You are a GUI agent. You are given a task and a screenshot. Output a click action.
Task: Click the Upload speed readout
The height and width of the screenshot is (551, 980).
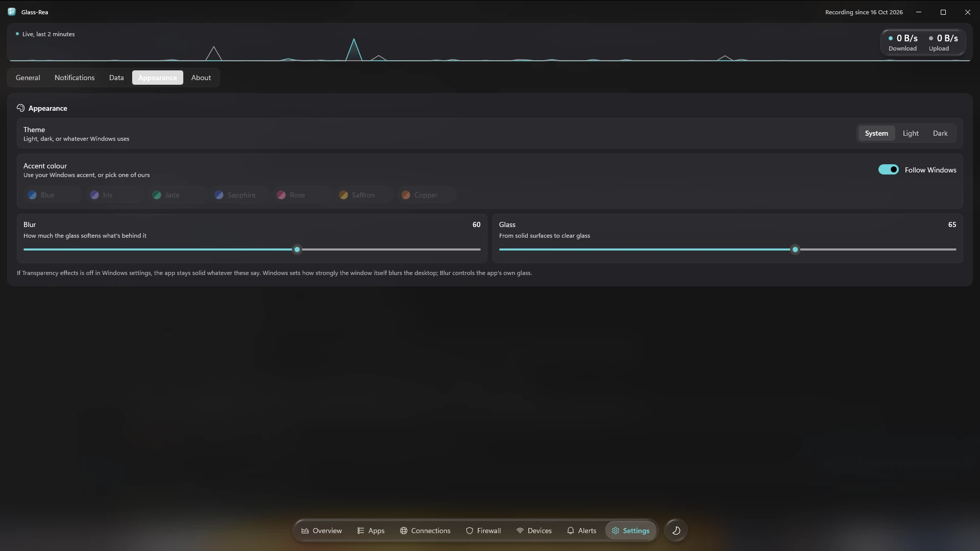point(943,42)
